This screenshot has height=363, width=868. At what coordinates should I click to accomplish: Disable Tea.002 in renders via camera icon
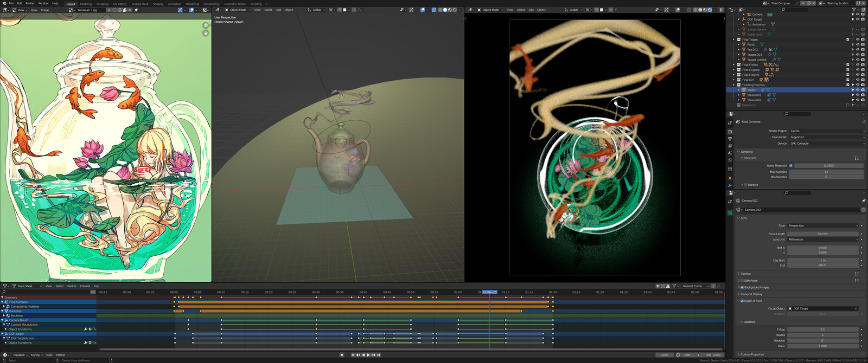(863, 50)
